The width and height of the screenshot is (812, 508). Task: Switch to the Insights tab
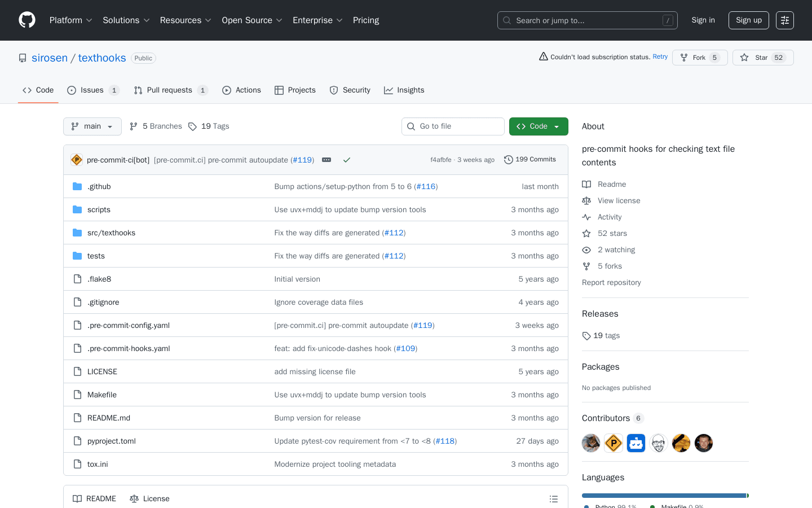pos(404,90)
